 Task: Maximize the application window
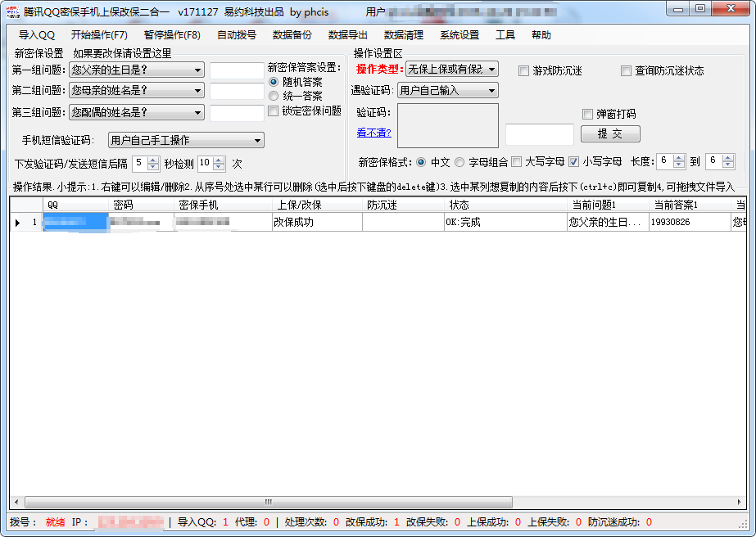click(700, 8)
